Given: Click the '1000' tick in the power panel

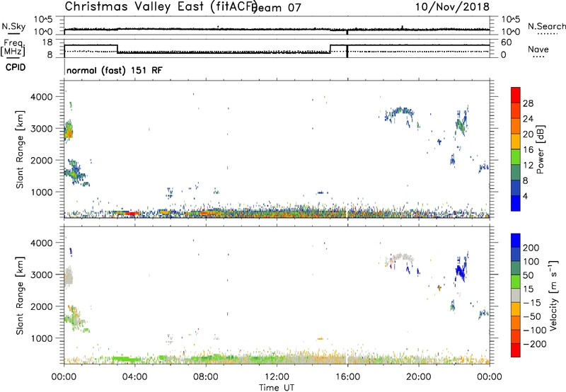Looking at the screenshot, I should [x=41, y=192].
